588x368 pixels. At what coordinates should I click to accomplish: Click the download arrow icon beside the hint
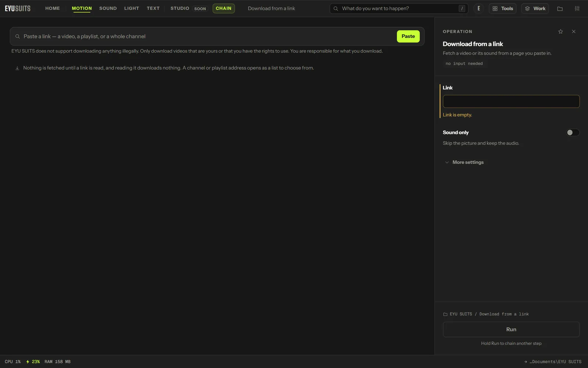[17, 68]
